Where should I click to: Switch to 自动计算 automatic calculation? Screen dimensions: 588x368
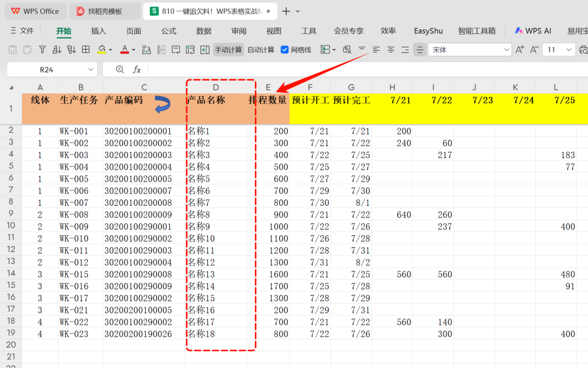click(x=261, y=49)
